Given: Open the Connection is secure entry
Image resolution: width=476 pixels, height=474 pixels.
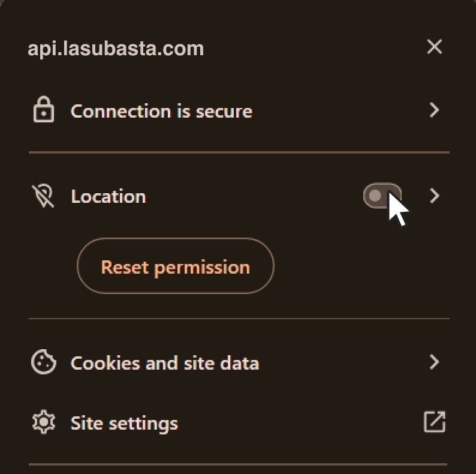Looking at the screenshot, I should 161,111.
